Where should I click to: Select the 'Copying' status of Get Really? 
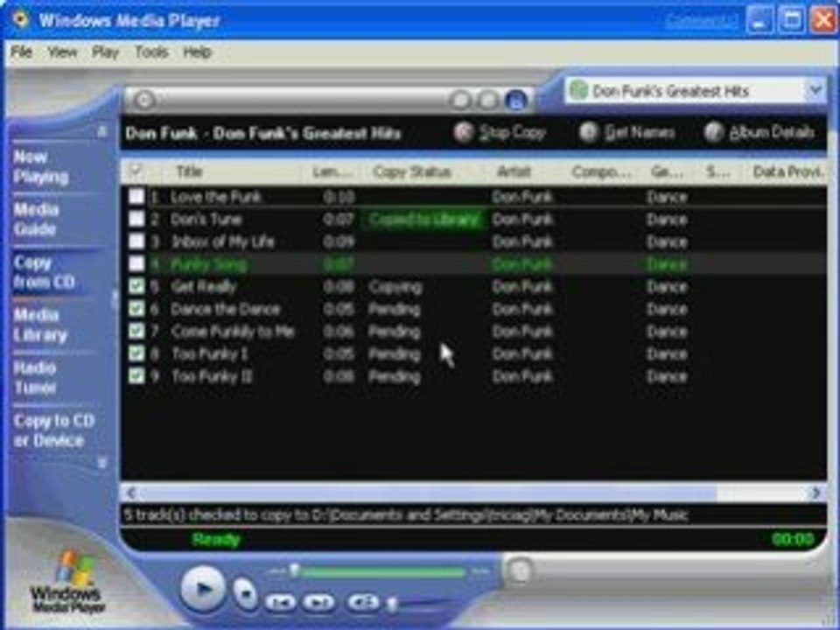(395, 287)
